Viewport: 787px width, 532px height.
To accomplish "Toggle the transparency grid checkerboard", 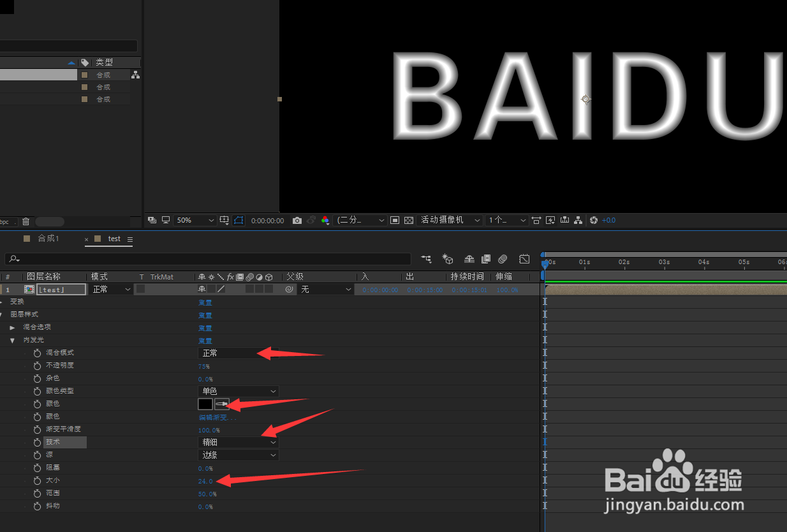I will tap(409, 220).
